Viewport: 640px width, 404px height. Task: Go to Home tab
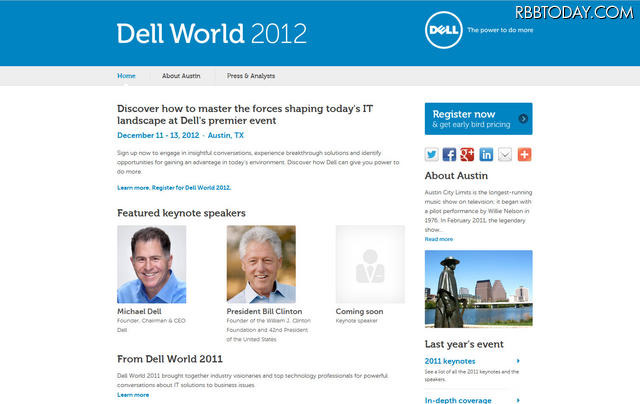(x=126, y=76)
